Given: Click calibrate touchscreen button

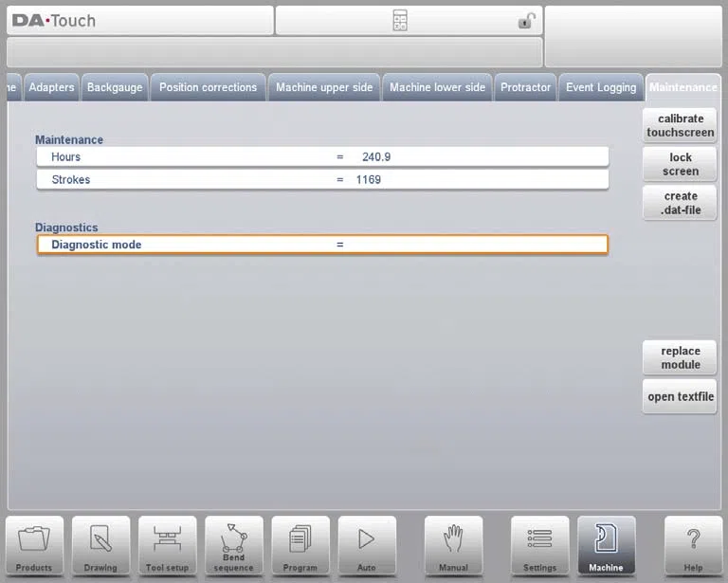Looking at the screenshot, I should pyautogui.click(x=681, y=125).
